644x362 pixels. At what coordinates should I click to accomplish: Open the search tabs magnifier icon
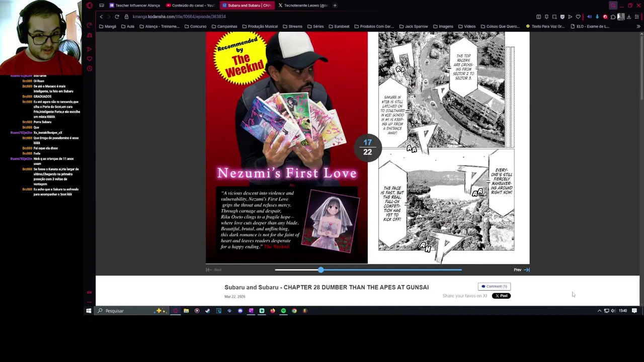(613, 6)
